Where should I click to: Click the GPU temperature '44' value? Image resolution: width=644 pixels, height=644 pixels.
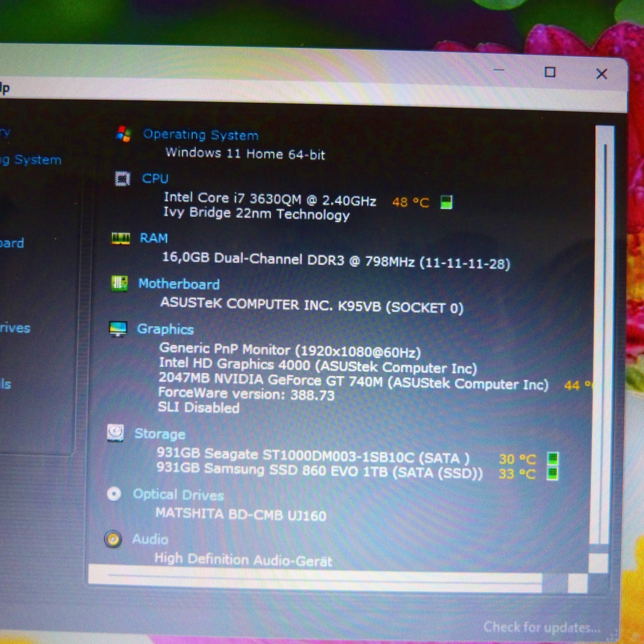572,386
